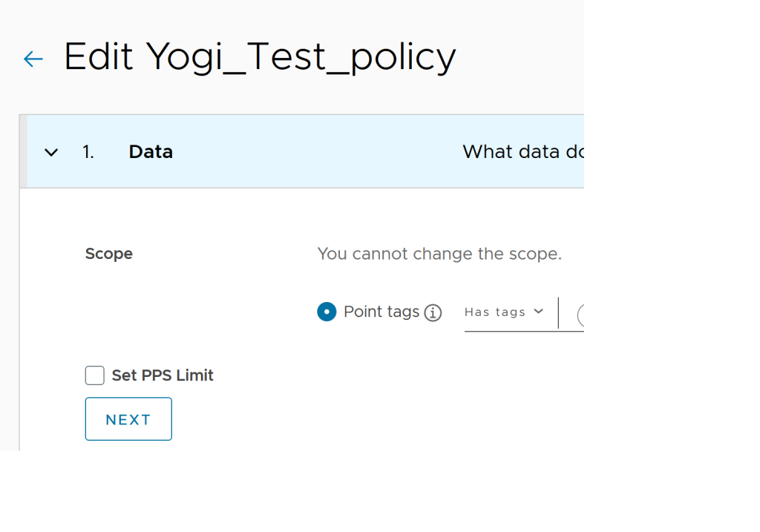Image resolution: width=760 pixels, height=532 pixels.
Task: Click the partial circle right of Has tags
Action: tap(580, 315)
